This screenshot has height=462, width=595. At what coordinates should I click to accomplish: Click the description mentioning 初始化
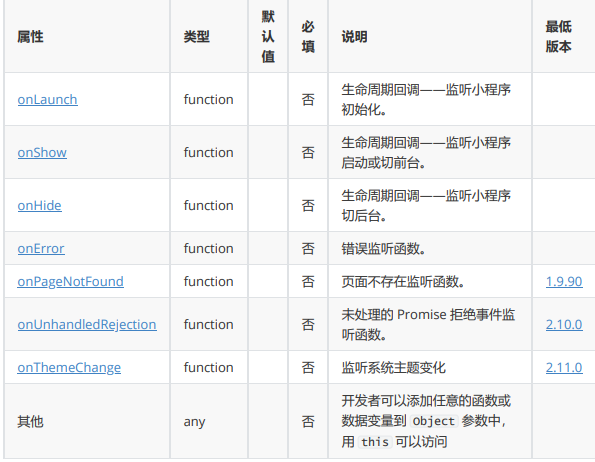click(x=426, y=99)
